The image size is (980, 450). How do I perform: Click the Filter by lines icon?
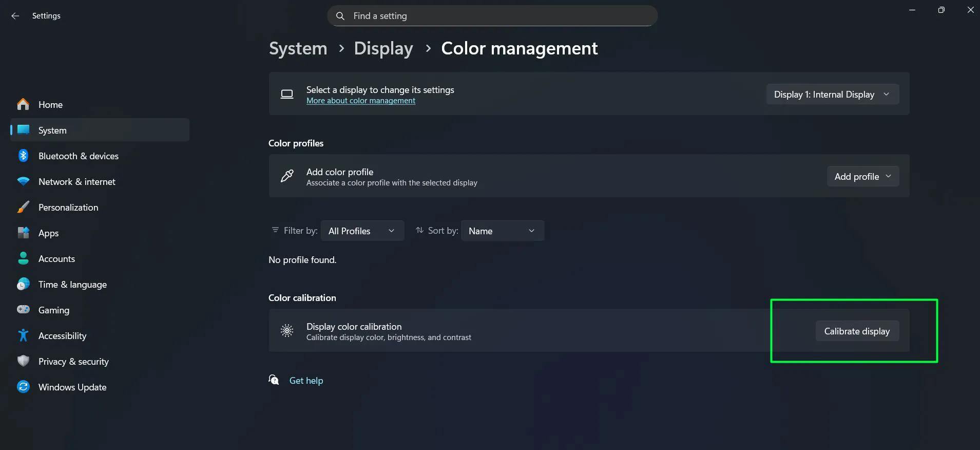point(275,230)
